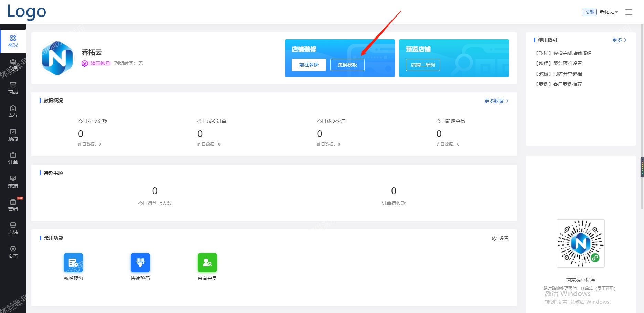644x313 pixels.
Task: Open the 店铺 store sidebar item
Action: click(x=13, y=229)
